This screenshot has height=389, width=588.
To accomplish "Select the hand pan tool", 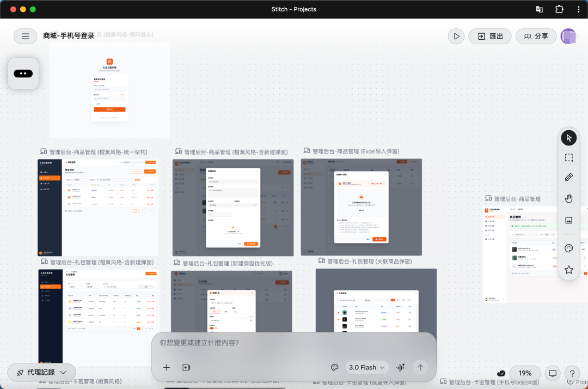I will pos(568,198).
